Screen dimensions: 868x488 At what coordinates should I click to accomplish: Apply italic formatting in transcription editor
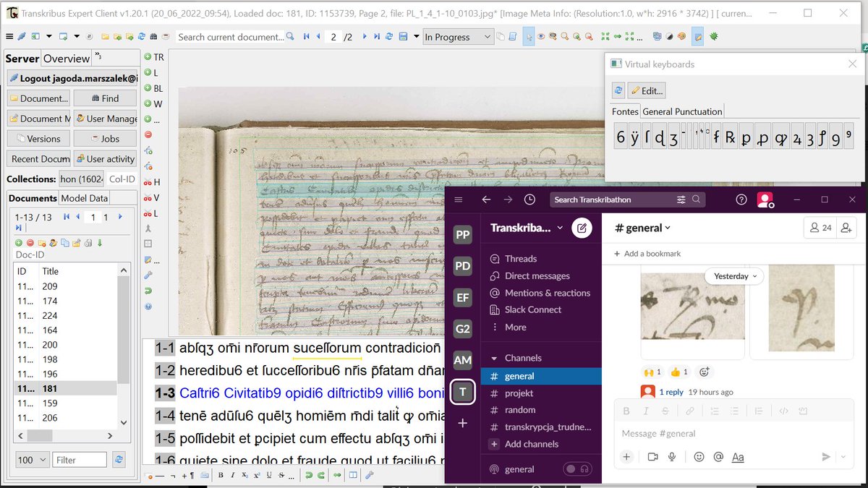click(233, 475)
